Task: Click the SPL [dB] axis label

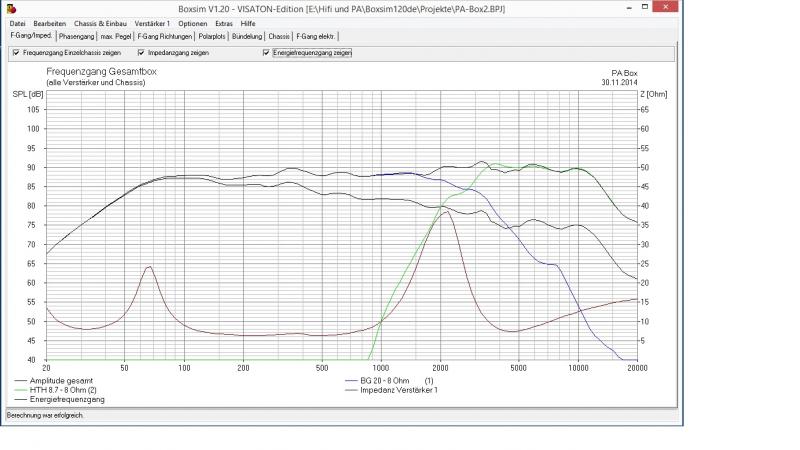Action: (x=28, y=94)
